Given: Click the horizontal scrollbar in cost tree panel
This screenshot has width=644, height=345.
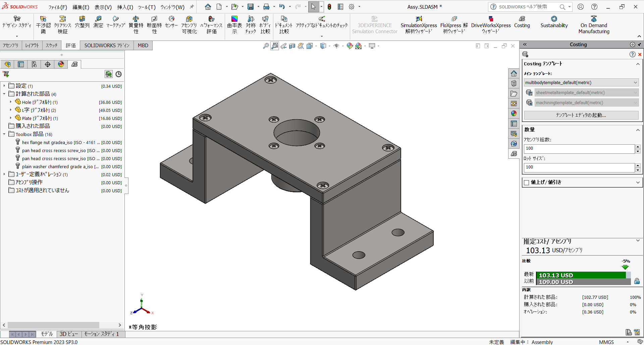Looking at the screenshot, I should tap(53, 325).
